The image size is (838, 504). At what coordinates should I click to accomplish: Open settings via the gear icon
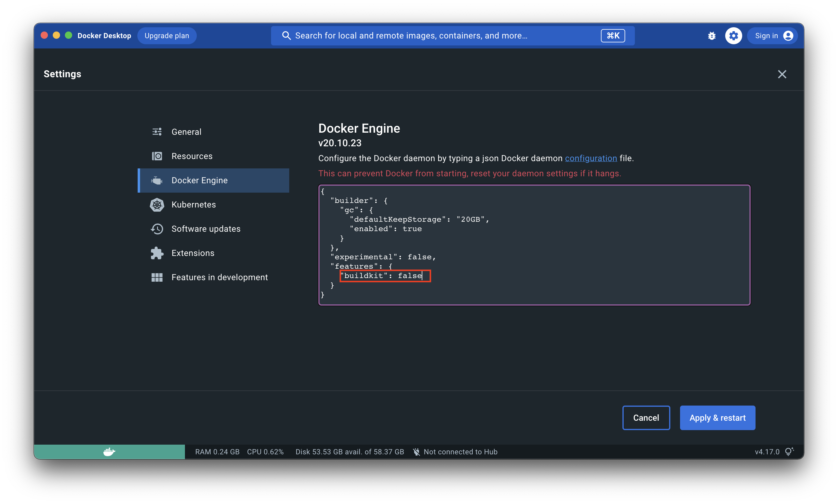[733, 36]
